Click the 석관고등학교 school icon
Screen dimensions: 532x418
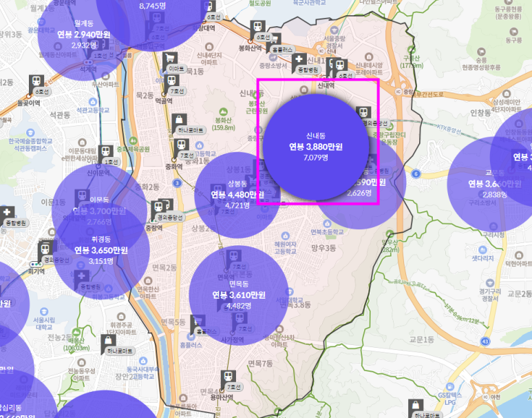coord(93,102)
